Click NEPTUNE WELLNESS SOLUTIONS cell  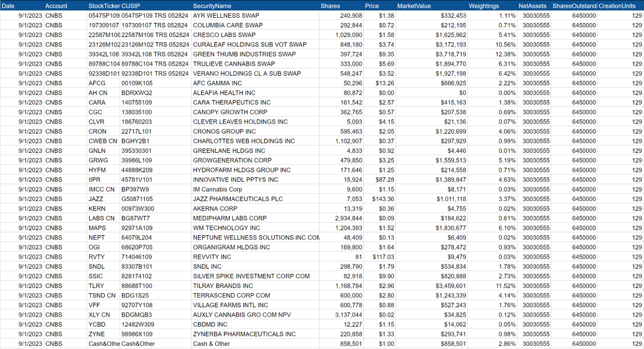click(256, 238)
